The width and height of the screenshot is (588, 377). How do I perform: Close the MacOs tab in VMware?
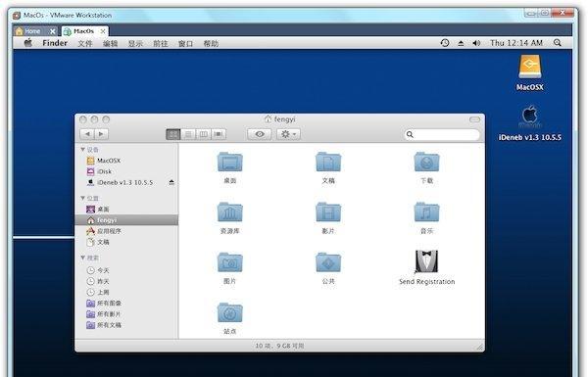click(103, 31)
